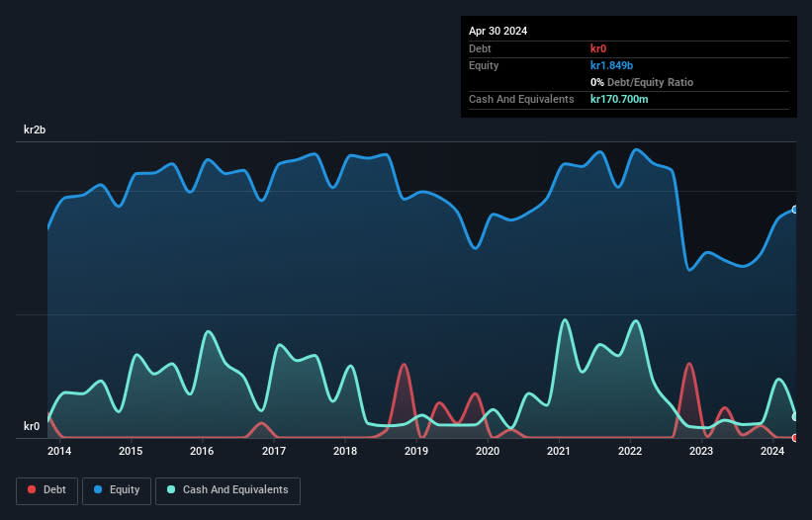Toggle the Equity series legend button
The height and width of the screenshot is (520, 812).
(117, 490)
